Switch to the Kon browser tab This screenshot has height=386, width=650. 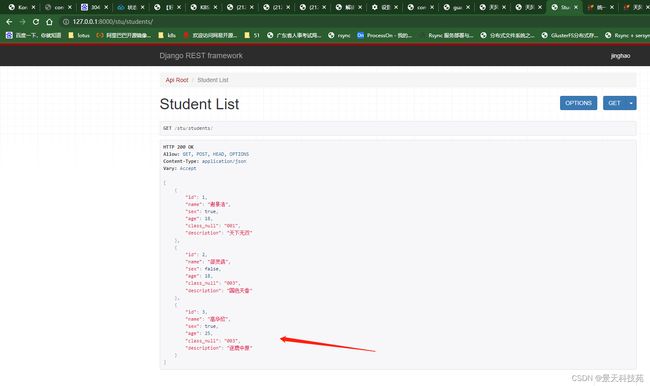point(19,7)
